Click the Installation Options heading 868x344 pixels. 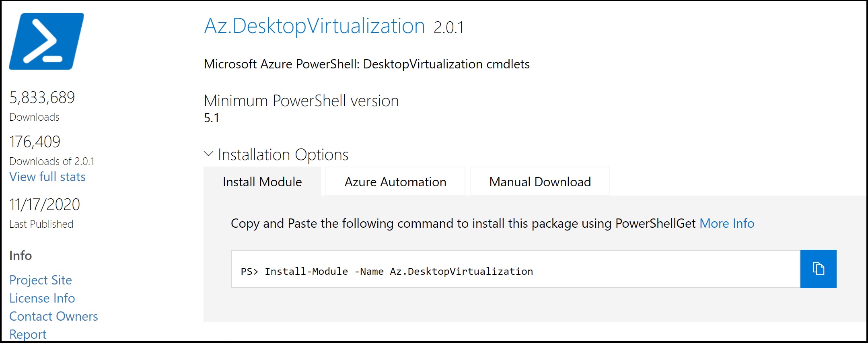[283, 154]
